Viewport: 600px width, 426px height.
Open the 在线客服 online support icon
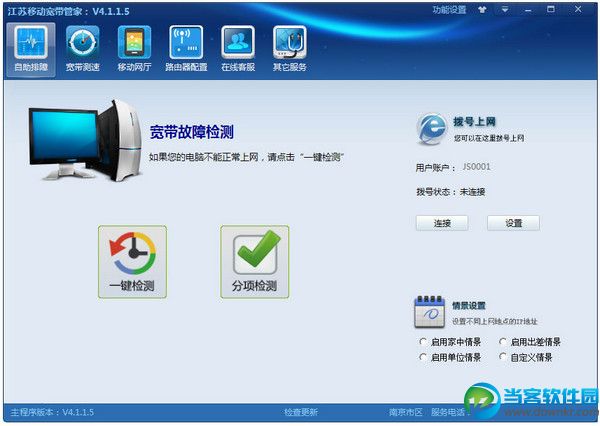(x=238, y=50)
